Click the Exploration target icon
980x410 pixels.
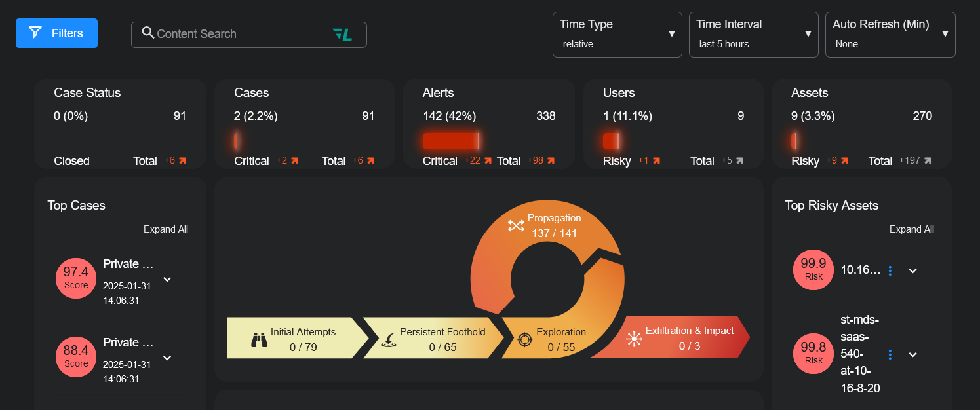click(x=524, y=339)
